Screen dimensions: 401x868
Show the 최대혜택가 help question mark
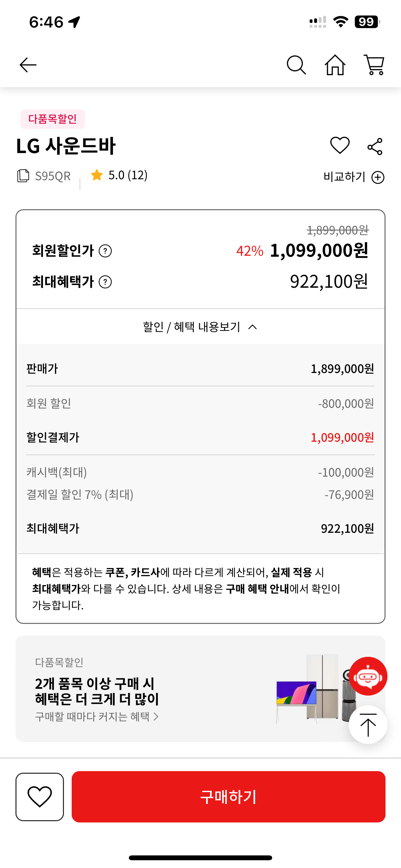pos(105,282)
